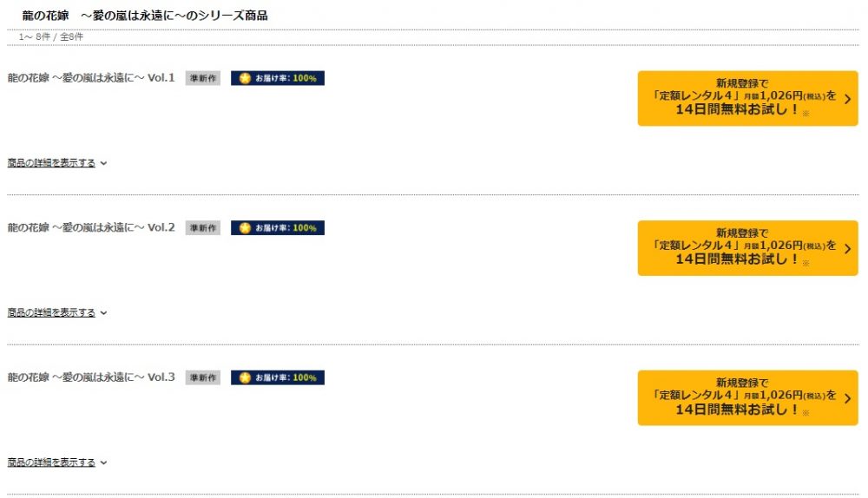Click the Vol.1 14日間無料お試し banner button
868x498 pixels.
tap(748, 99)
